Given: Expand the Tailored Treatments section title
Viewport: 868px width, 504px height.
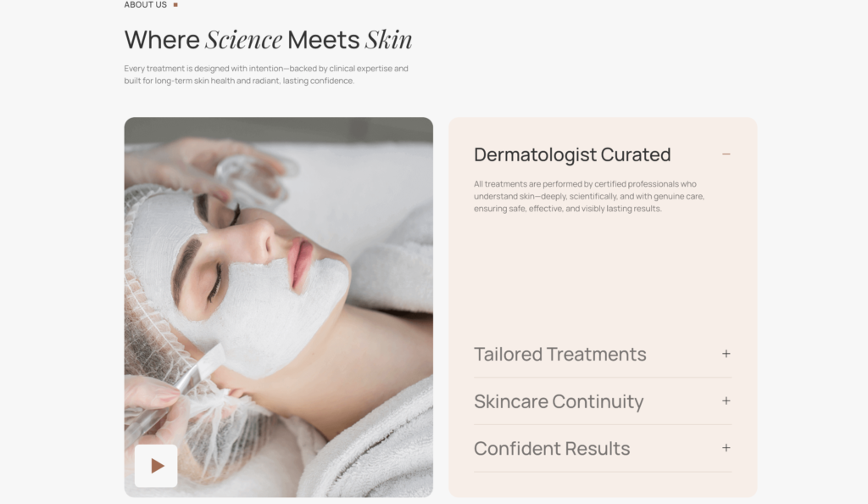Looking at the screenshot, I should tap(560, 354).
